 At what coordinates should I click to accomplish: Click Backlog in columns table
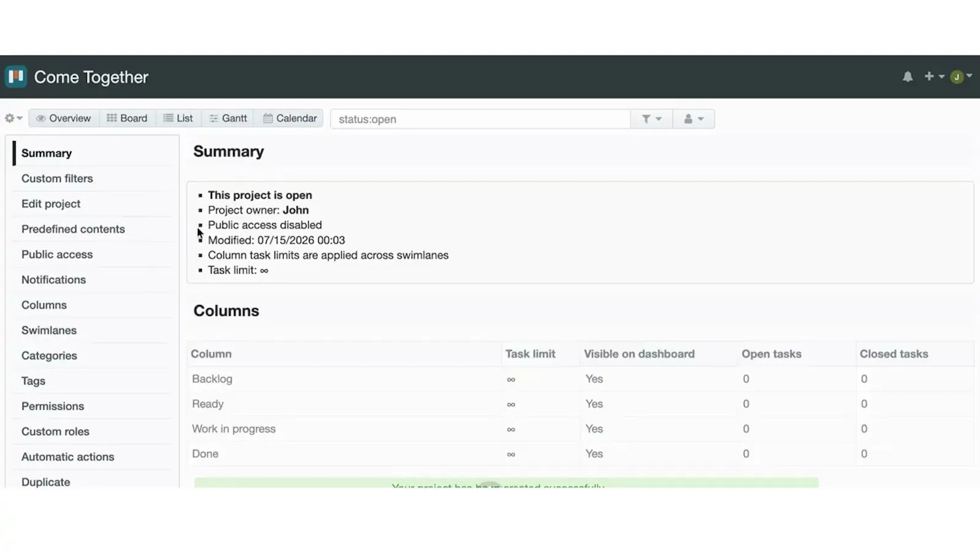pyautogui.click(x=212, y=379)
